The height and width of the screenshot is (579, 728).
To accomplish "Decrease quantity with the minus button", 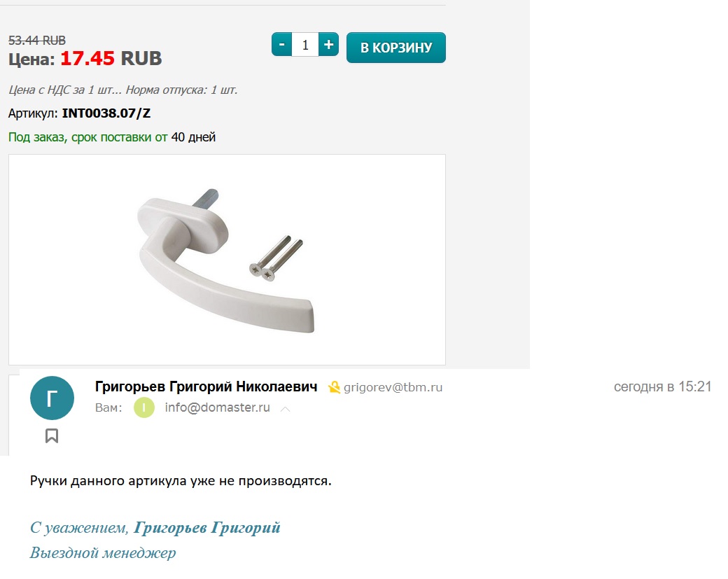I will pos(282,45).
